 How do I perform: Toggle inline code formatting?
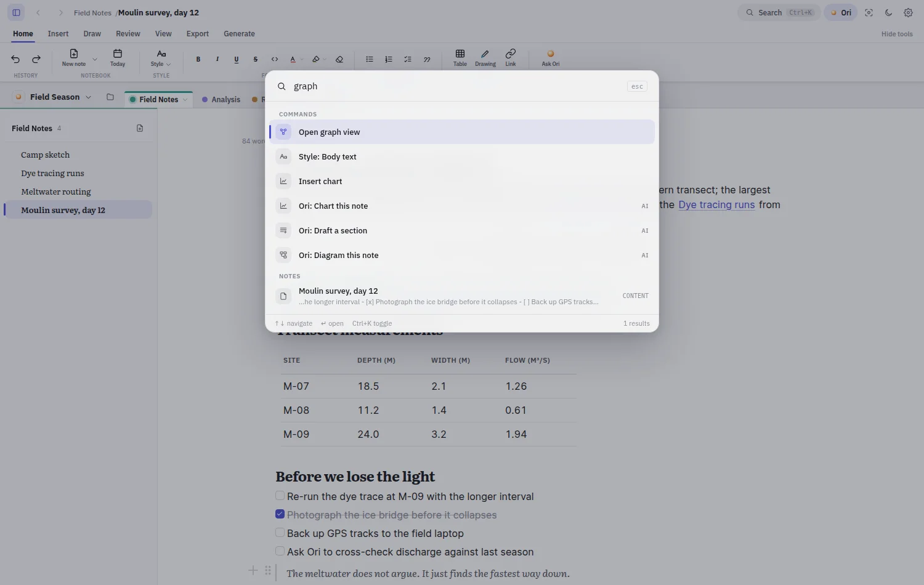pos(275,59)
